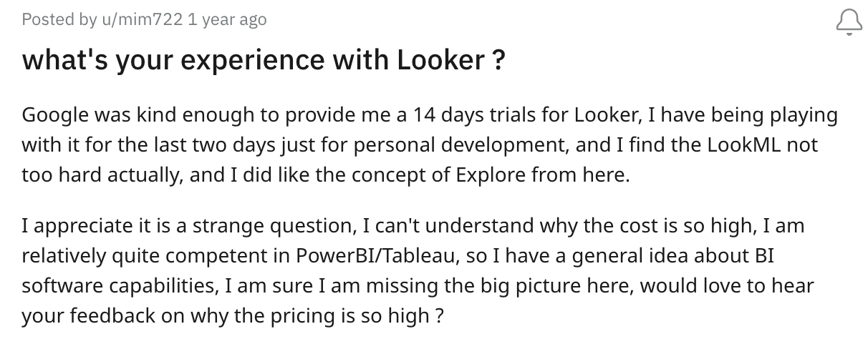The image size is (868, 339).
Task: Open the post title about Looker experience
Action: 262,60
